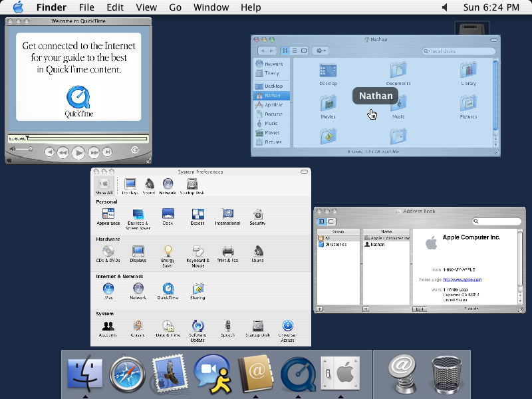Image resolution: width=532 pixels, height=399 pixels.
Task: Switch the Nathan Finder window to column view
Action: coord(304,51)
